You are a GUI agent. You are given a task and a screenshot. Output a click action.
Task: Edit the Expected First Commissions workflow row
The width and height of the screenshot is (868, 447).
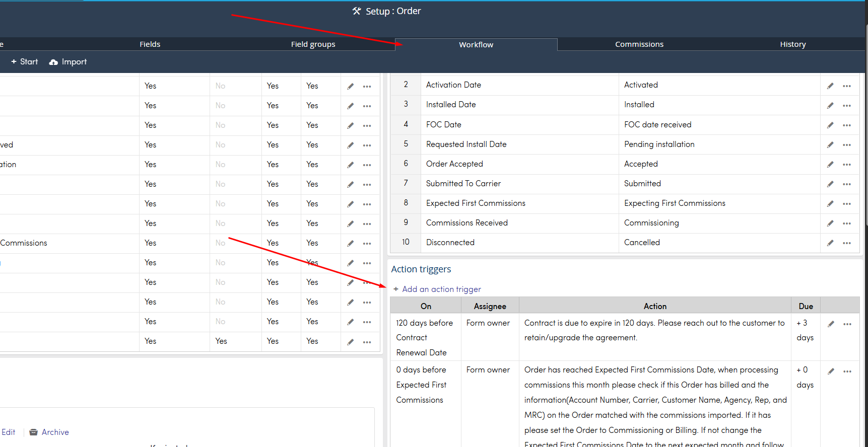(x=830, y=204)
